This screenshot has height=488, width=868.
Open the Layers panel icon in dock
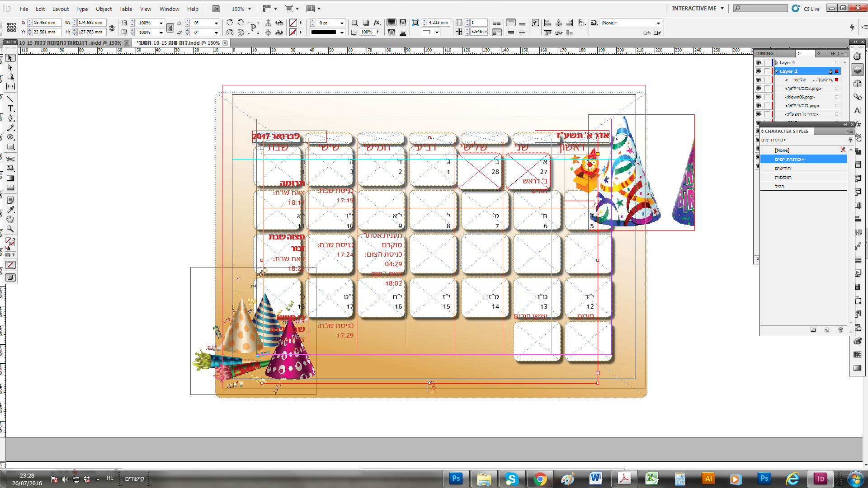pyautogui.click(x=857, y=70)
